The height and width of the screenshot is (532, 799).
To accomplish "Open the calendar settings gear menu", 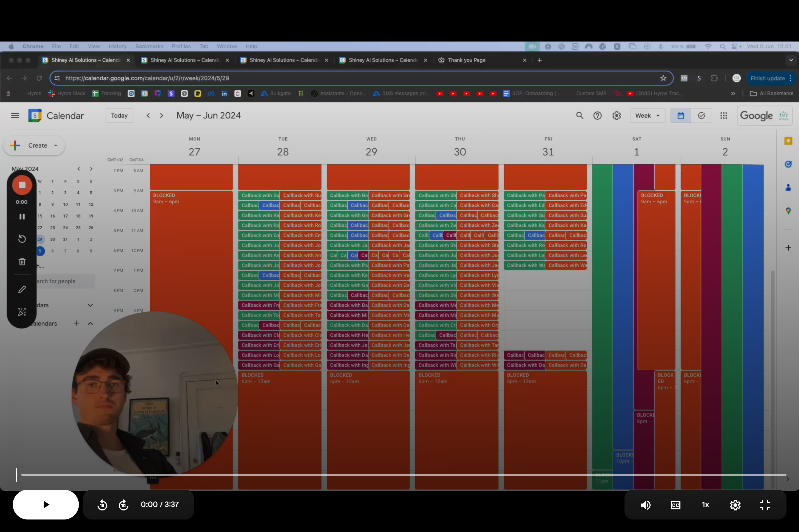I will pyautogui.click(x=616, y=116).
